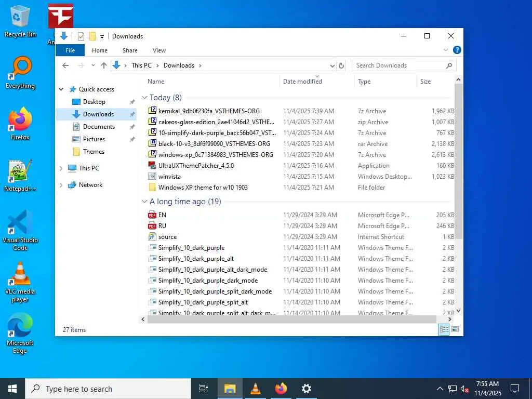Click the vertical scrollbar down arrow
Screen dimensions: 532x399
tap(458, 311)
